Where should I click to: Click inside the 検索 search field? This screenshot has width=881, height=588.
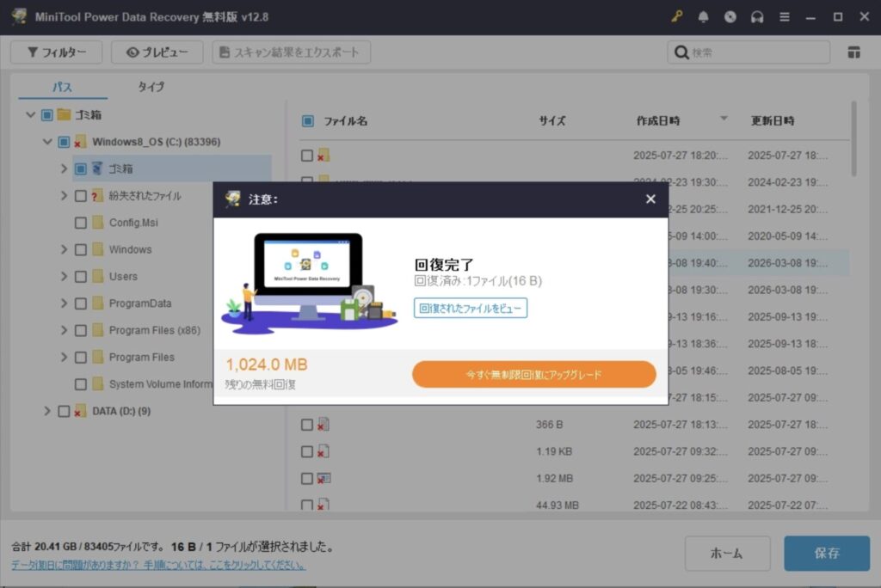pos(757,52)
